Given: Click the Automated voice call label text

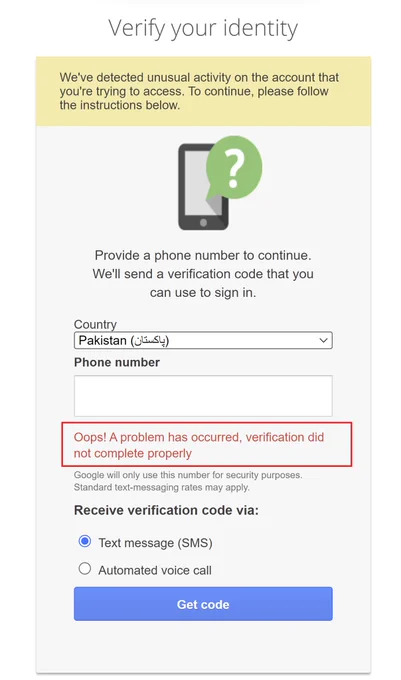Looking at the screenshot, I should pos(155,570).
